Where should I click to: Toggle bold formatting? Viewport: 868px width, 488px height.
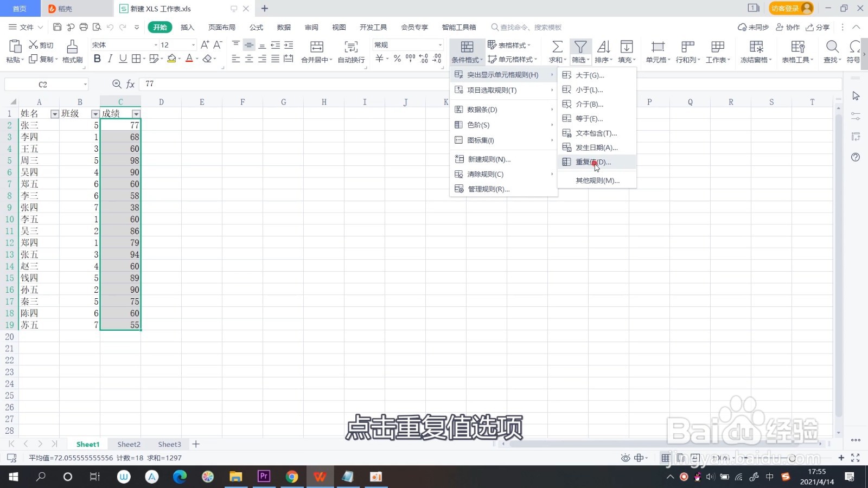point(97,59)
